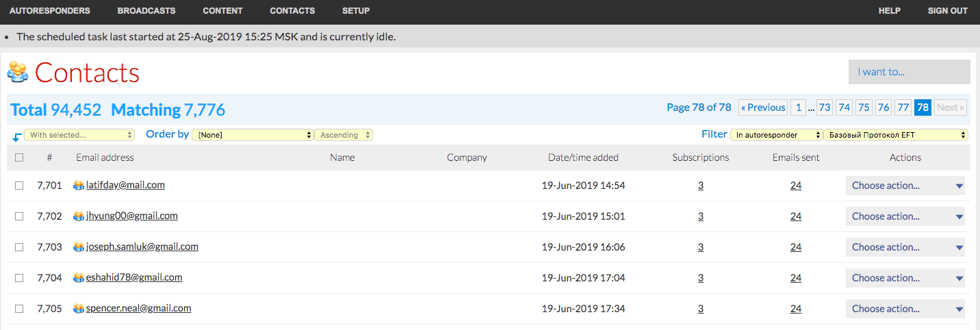
Task: Click the Contacts heading people icon
Action: 18,72
